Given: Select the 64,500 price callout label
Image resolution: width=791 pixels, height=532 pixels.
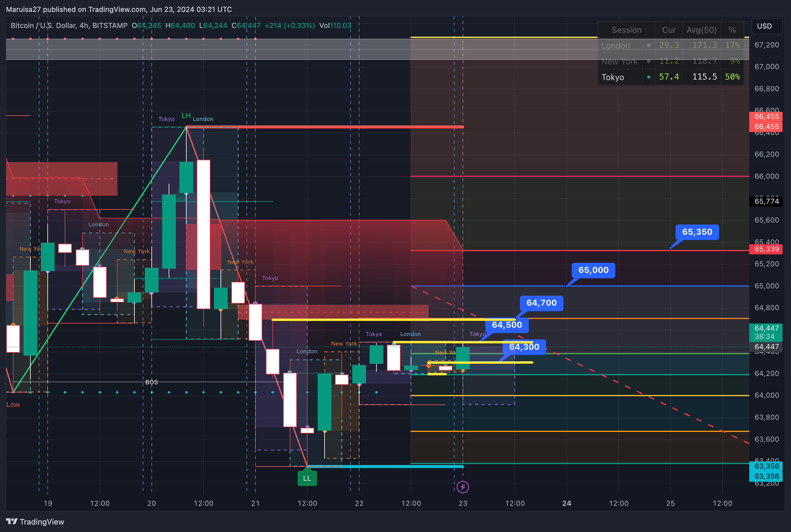Looking at the screenshot, I should [x=507, y=325].
